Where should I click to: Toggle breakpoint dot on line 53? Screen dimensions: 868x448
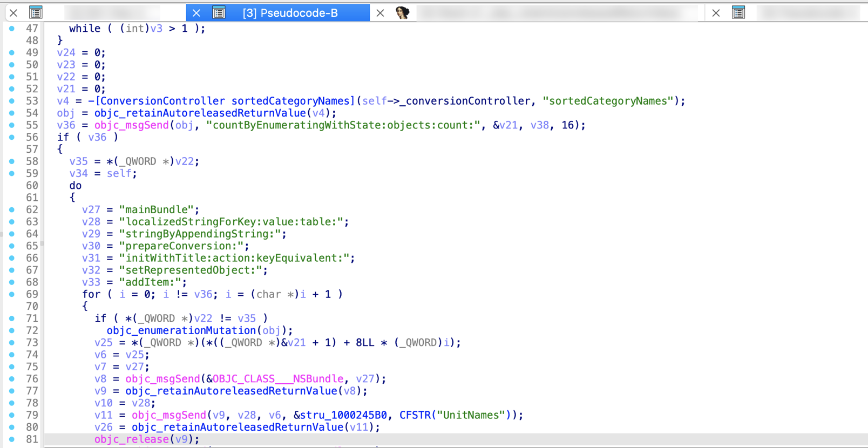click(12, 101)
